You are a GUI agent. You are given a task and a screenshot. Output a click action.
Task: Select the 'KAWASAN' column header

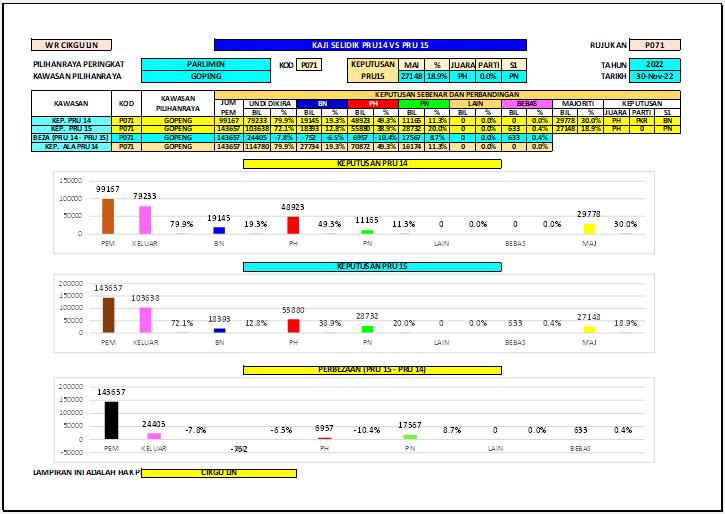point(71,104)
